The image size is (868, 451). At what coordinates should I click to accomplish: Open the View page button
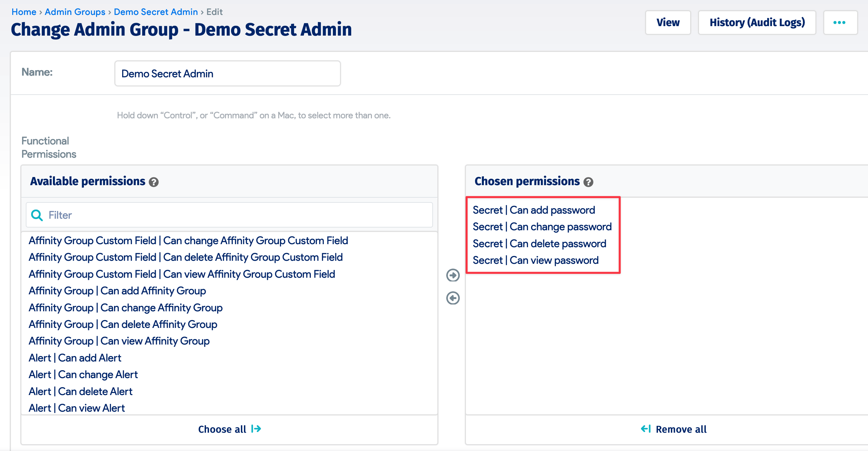click(668, 22)
